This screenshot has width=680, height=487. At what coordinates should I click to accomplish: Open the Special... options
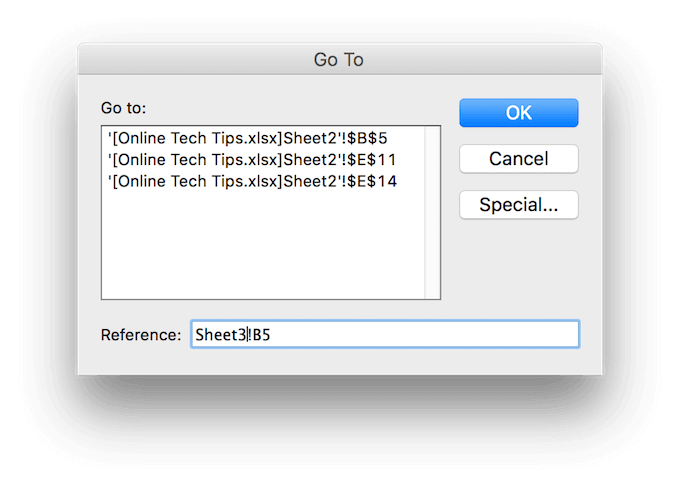[518, 205]
